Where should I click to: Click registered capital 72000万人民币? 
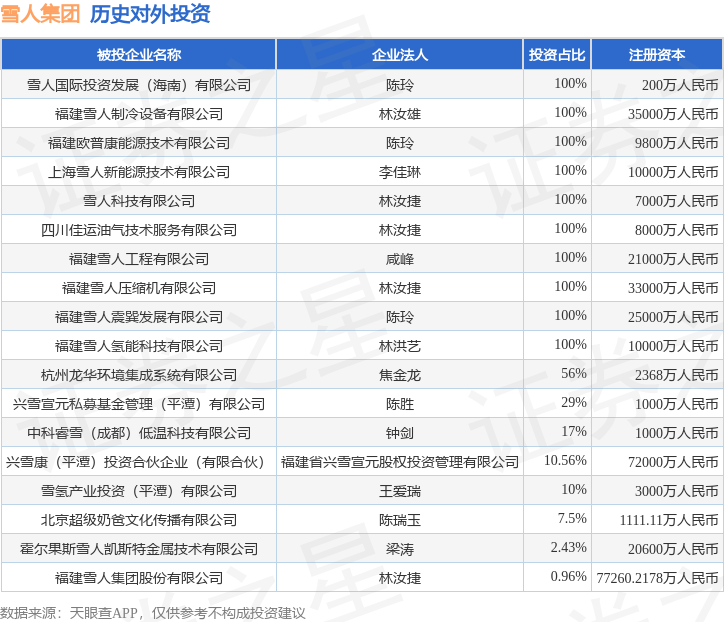coord(673,462)
